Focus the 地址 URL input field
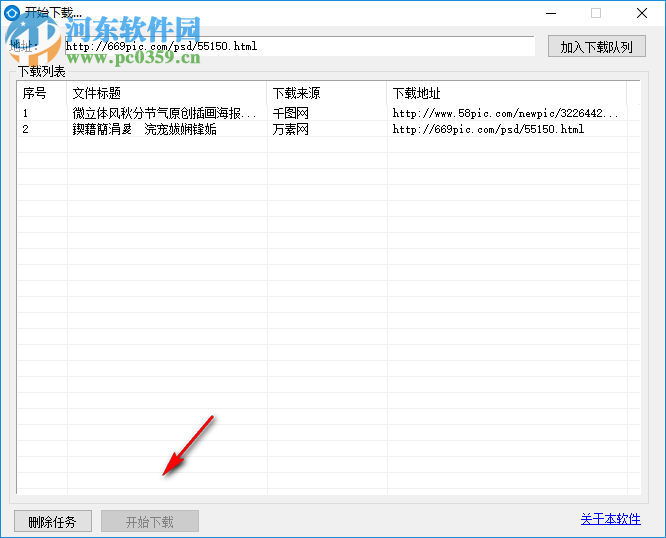 coord(299,46)
